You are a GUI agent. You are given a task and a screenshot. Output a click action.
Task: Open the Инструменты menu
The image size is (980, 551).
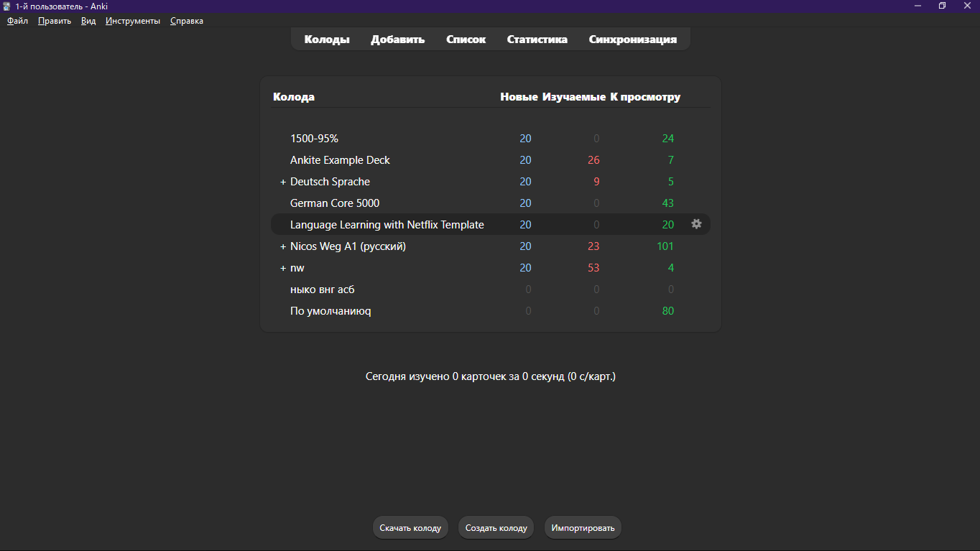tap(132, 21)
